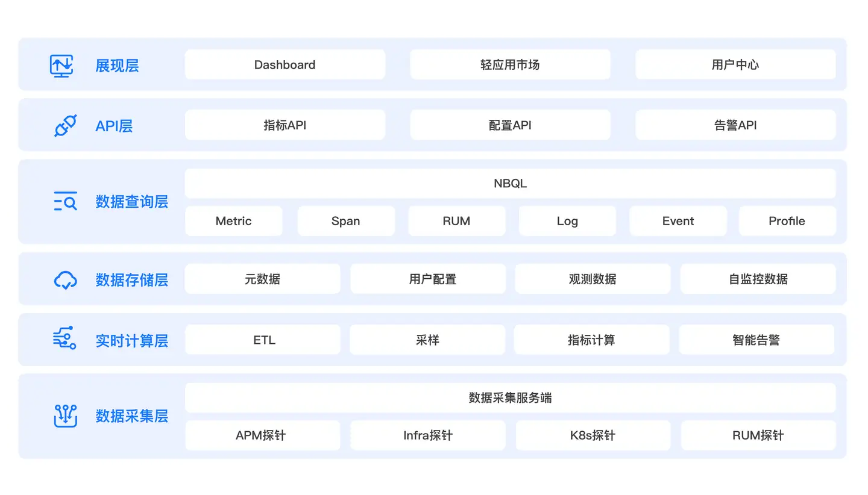Open the 轻应用市场 block

(510, 64)
